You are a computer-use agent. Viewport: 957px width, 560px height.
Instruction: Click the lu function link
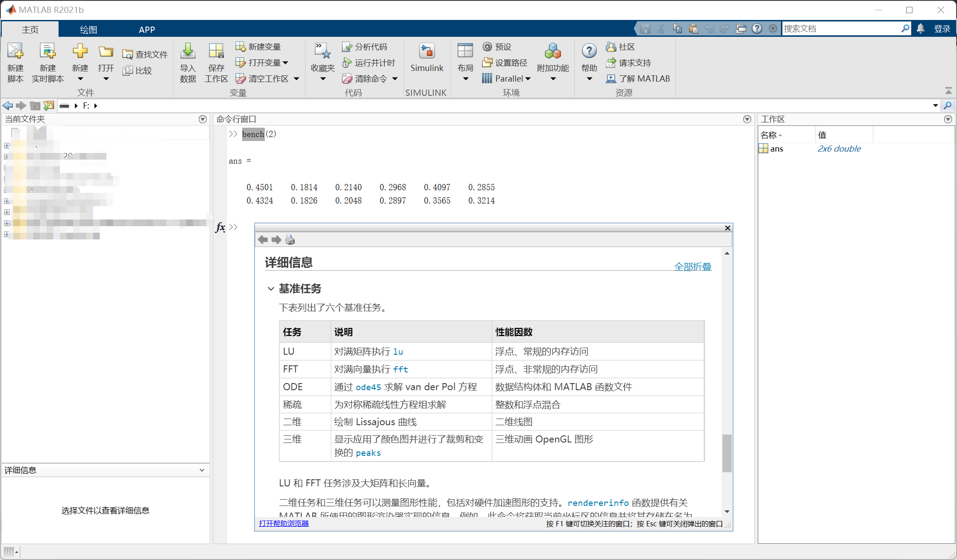[x=398, y=352]
